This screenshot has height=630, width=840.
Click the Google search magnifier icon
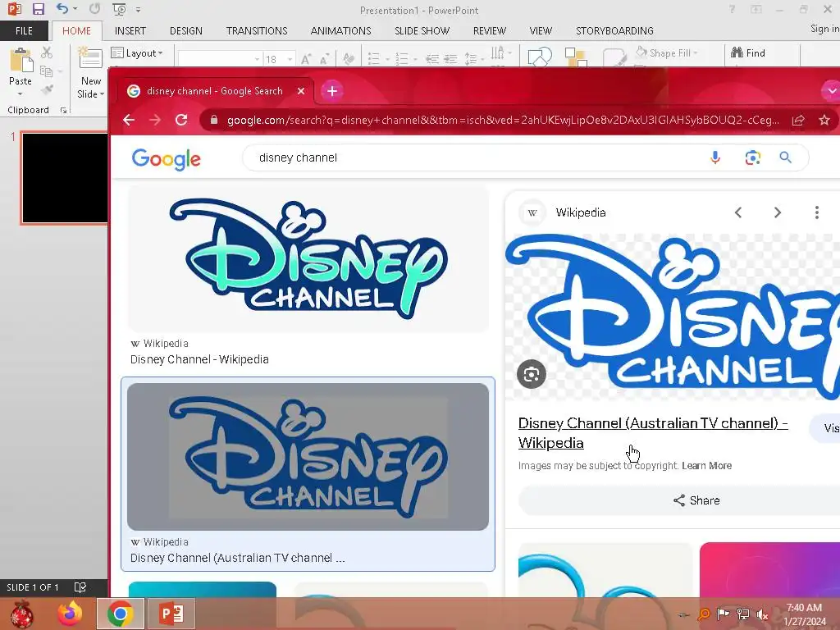tap(785, 157)
